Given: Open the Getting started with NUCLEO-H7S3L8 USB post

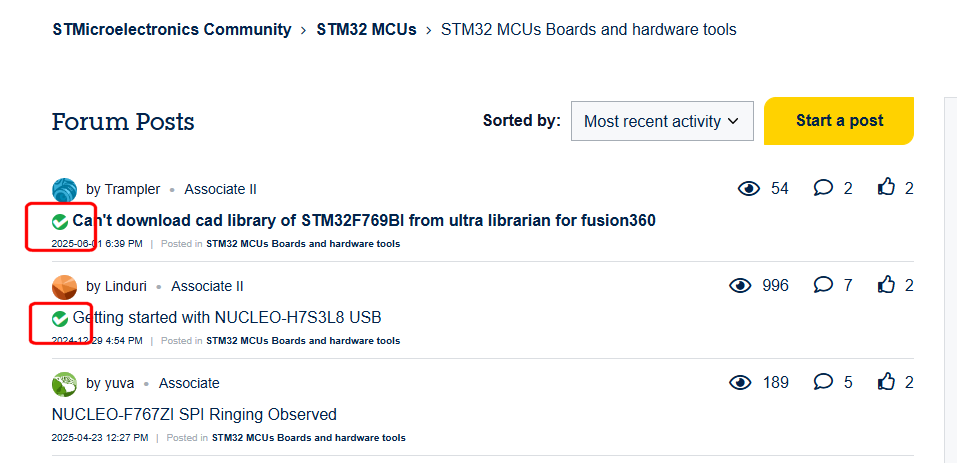Looking at the screenshot, I should (x=227, y=318).
